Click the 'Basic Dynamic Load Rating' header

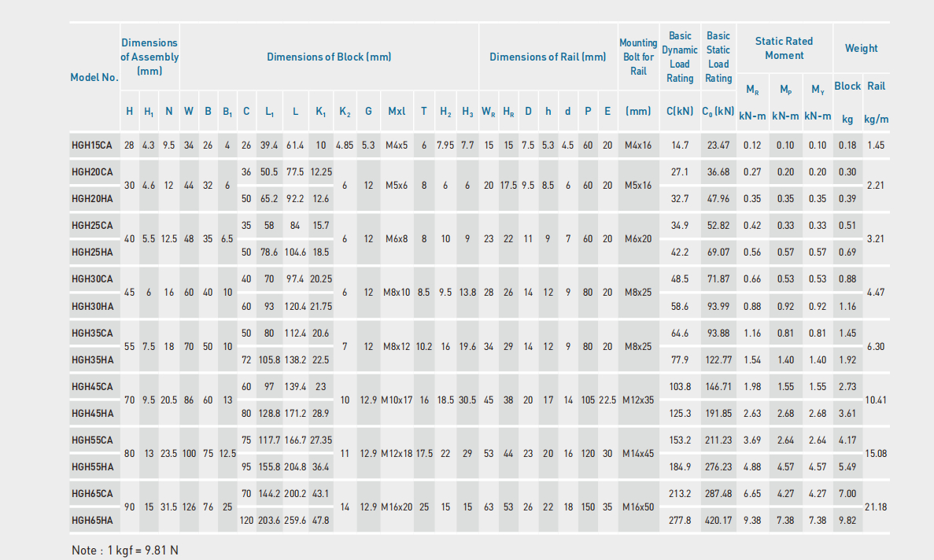[x=680, y=57]
